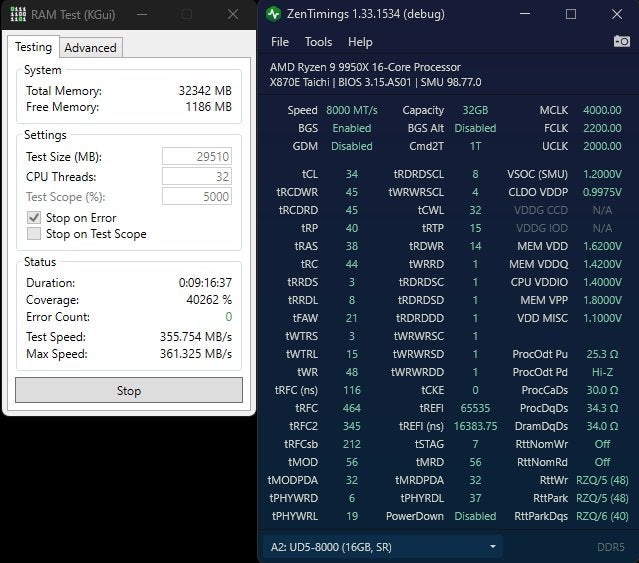This screenshot has width=639, height=563.
Task: Click the FCLK value 2200.00
Action: coord(602,128)
